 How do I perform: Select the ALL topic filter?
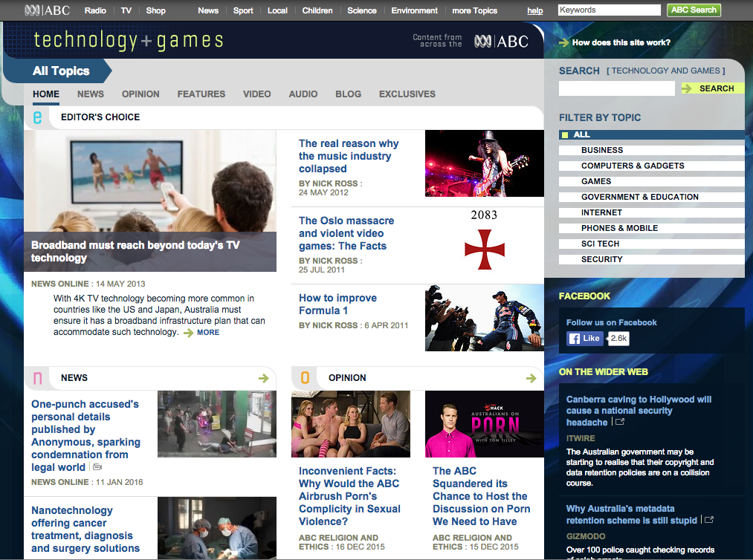pyautogui.click(x=581, y=134)
